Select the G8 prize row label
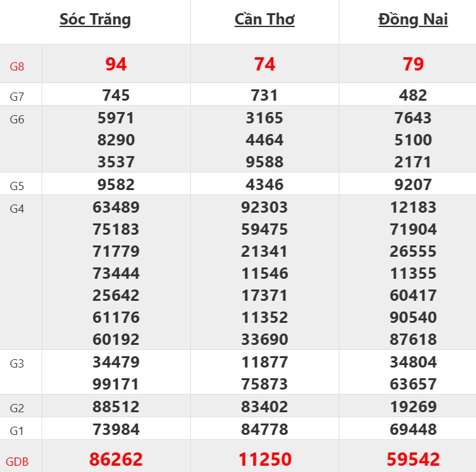Viewport: 476px width, 472px height. coord(17,65)
